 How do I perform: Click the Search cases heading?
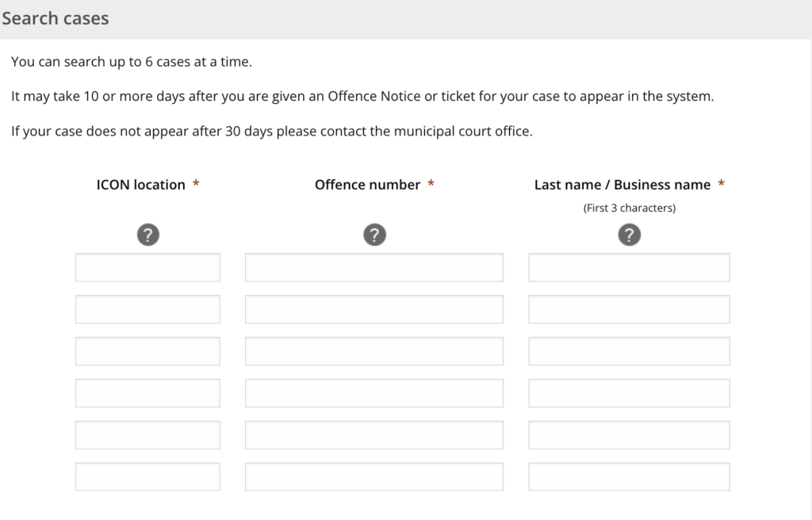coord(56,17)
